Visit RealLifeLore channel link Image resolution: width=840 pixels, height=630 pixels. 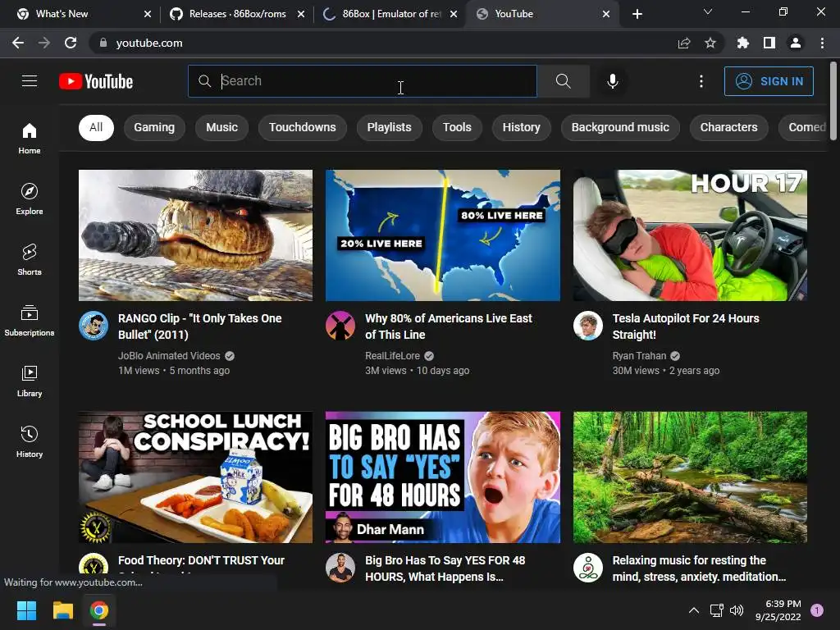(x=392, y=356)
